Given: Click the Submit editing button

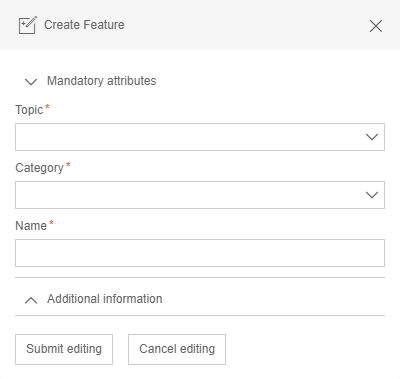Looking at the screenshot, I should pos(64,349).
